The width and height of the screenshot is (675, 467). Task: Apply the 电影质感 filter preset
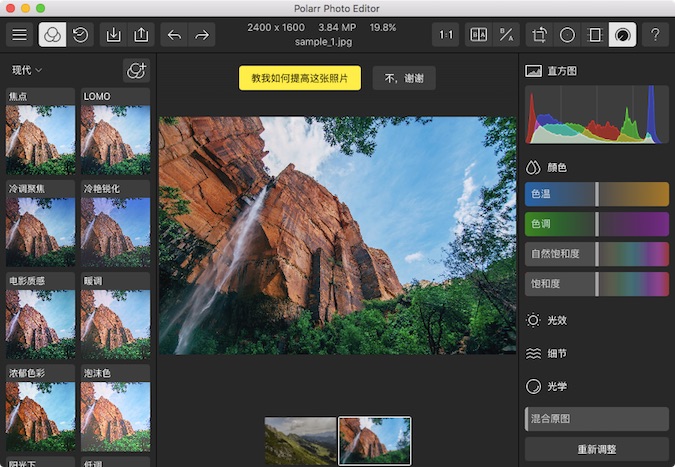pos(40,315)
